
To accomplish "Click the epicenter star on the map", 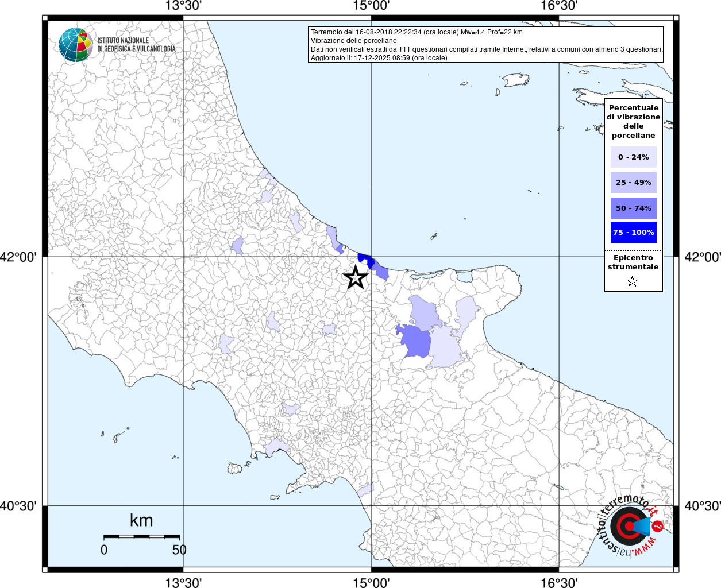I will coord(356,278).
